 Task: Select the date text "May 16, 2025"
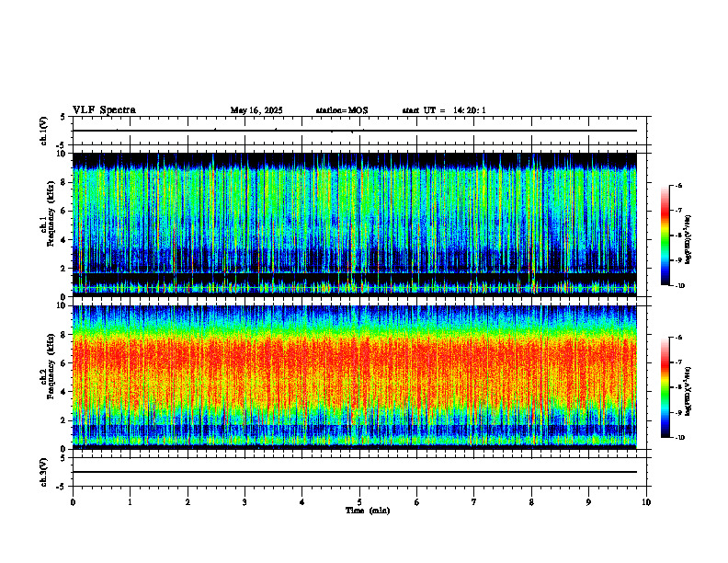256,110
